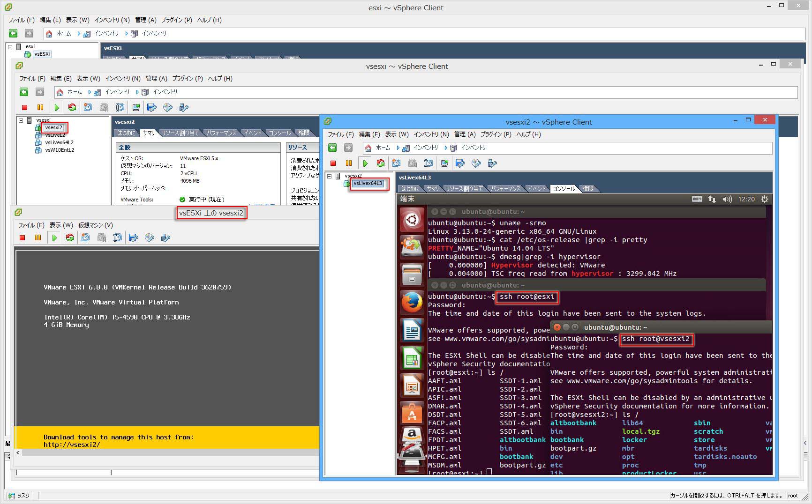Select vsESXi VM in esxi tree
The height and width of the screenshot is (504, 812).
tap(42, 54)
